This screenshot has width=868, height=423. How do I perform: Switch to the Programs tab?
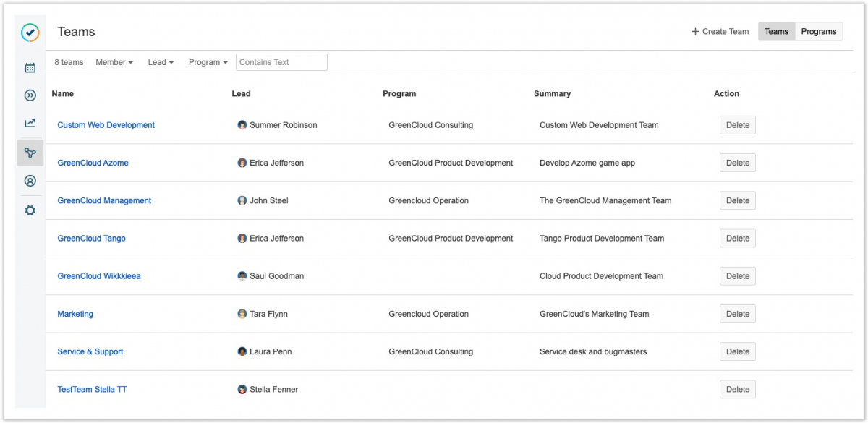(818, 32)
